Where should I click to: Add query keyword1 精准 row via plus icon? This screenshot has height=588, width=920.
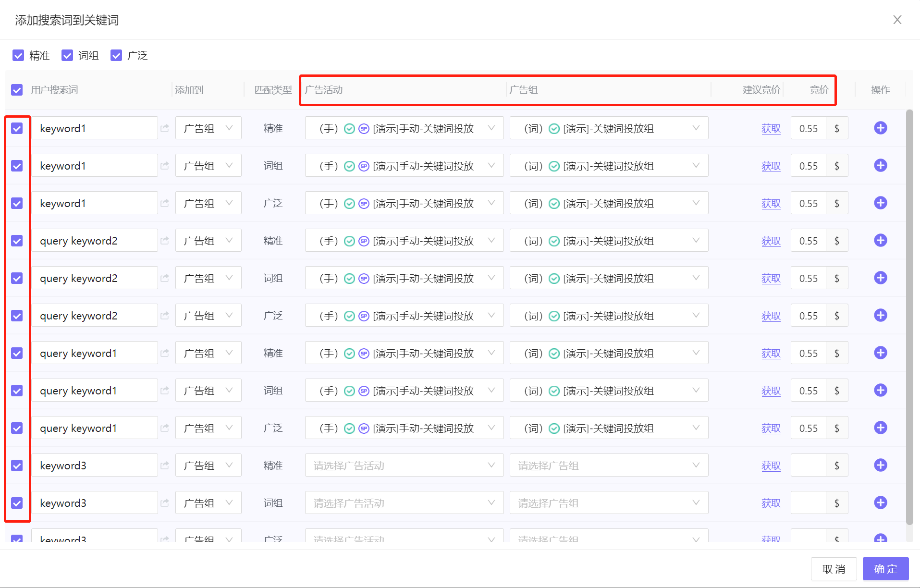(x=880, y=353)
